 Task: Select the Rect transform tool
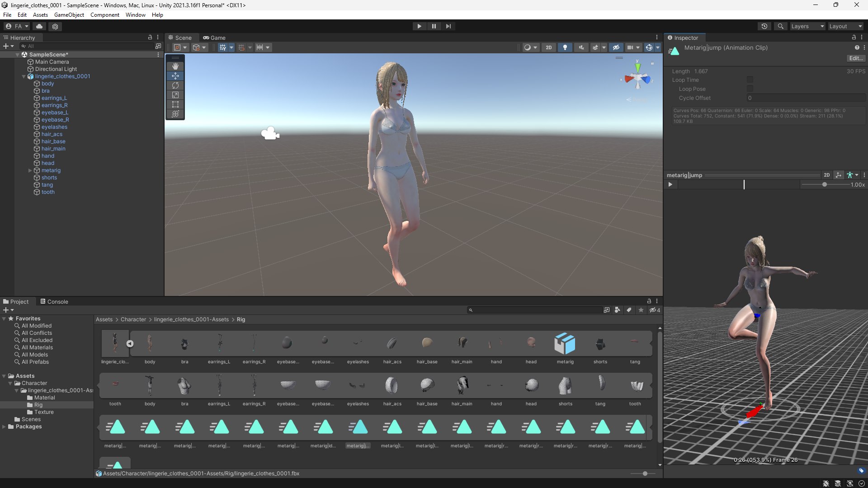[x=175, y=104]
